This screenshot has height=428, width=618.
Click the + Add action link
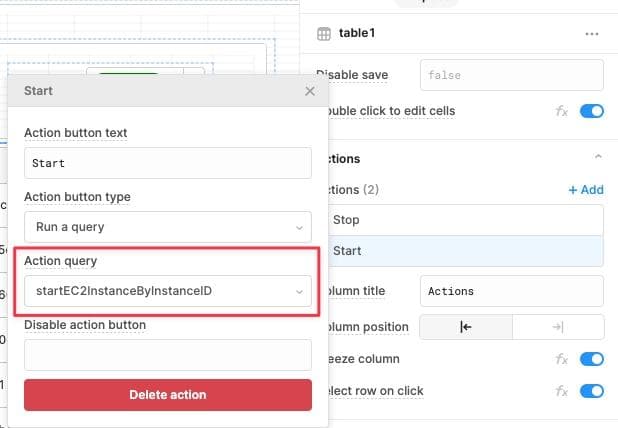585,189
